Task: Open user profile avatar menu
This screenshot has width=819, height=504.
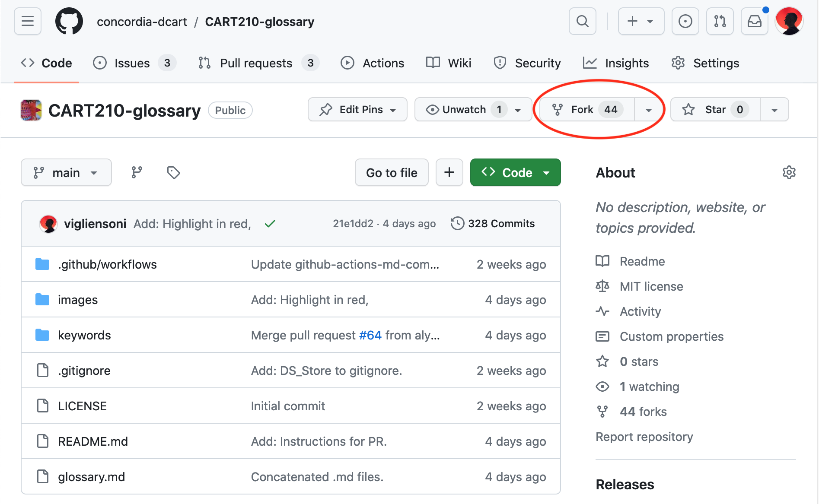Action: point(790,21)
